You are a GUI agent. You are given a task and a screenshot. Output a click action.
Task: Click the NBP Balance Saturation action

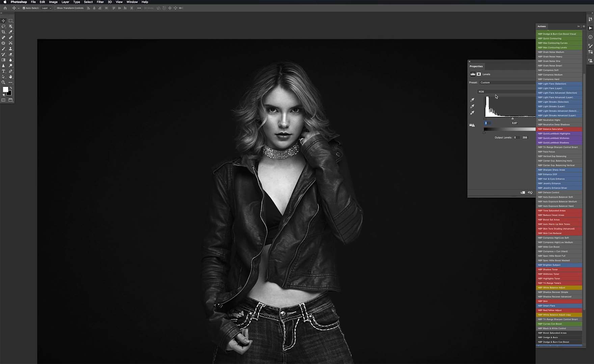[559, 129]
